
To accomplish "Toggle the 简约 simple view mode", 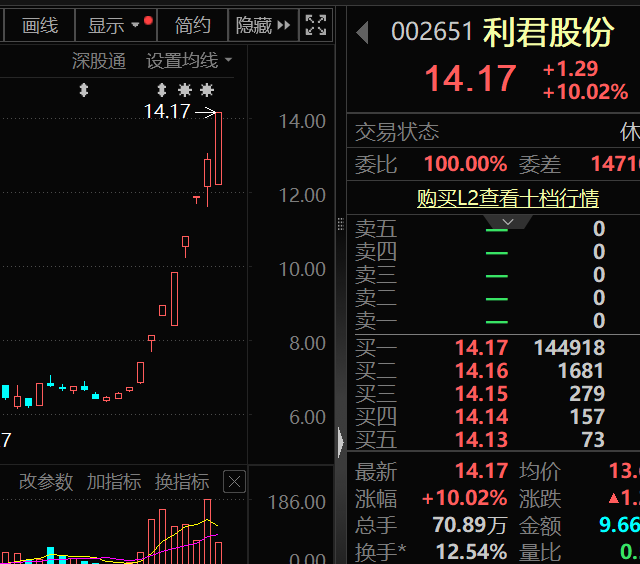I will coord(192,25).
